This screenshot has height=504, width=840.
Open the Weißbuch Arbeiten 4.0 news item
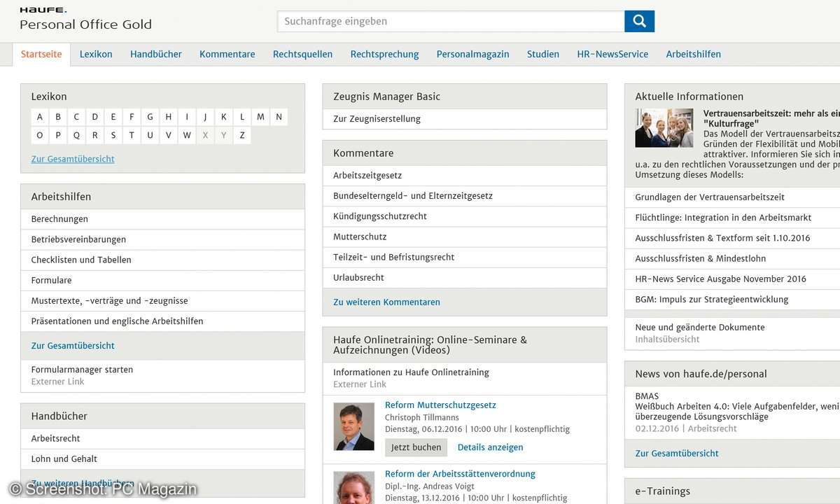[737, 412]
